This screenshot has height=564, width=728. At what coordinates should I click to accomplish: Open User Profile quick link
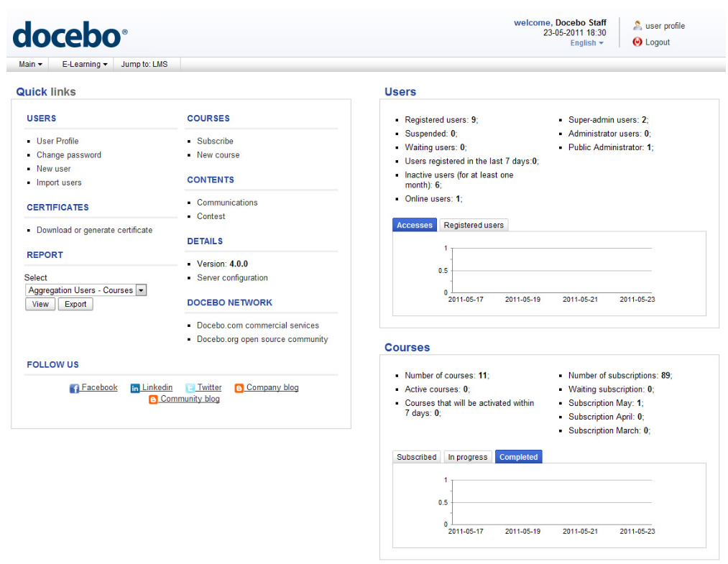click(57, 141)
